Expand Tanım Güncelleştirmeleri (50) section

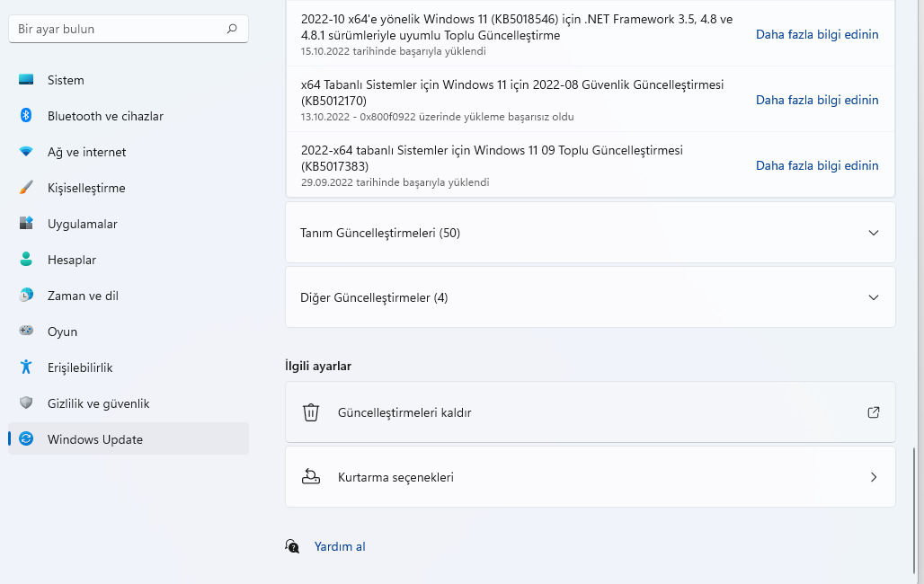pyautogui.click(x=873, y=232)
